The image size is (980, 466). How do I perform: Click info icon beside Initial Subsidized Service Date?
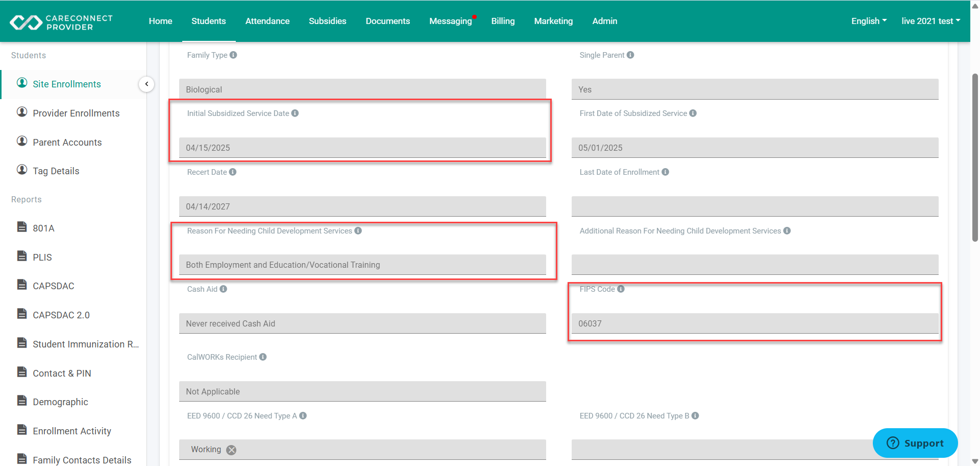295,113
